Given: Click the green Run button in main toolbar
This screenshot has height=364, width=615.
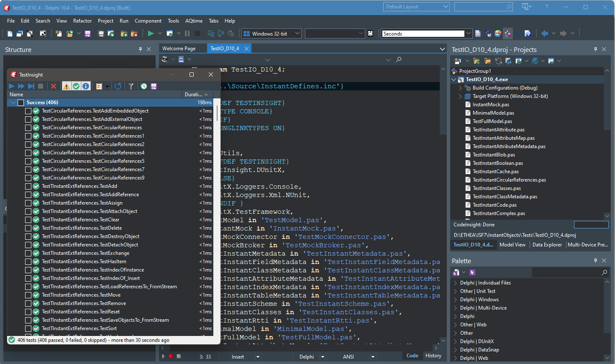Looking at the screenshot, I should 151,33.
